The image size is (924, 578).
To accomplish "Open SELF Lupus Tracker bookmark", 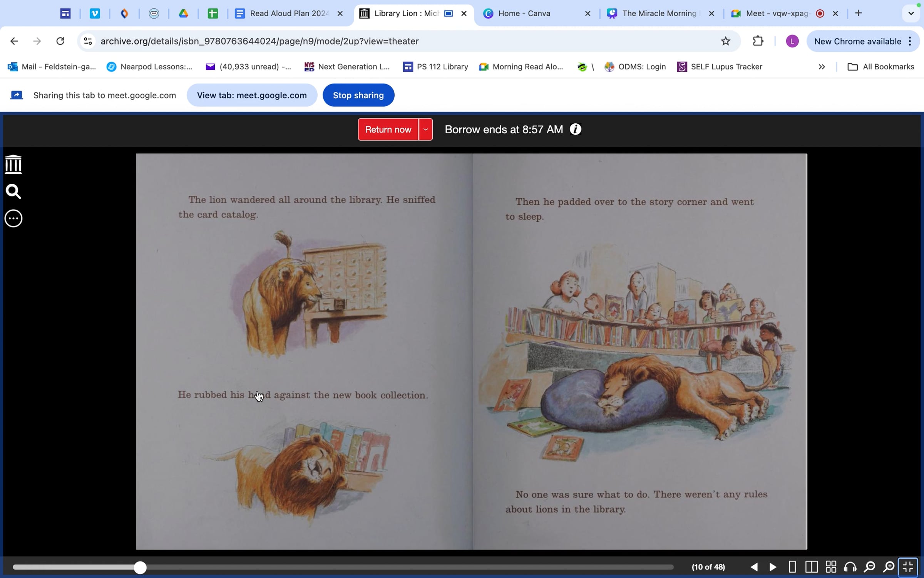I will (720, 67).
